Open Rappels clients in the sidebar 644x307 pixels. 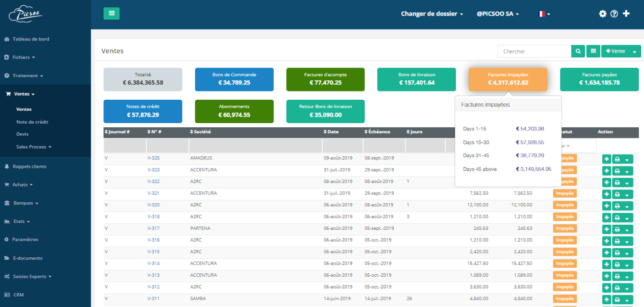(x=29, y=166)
